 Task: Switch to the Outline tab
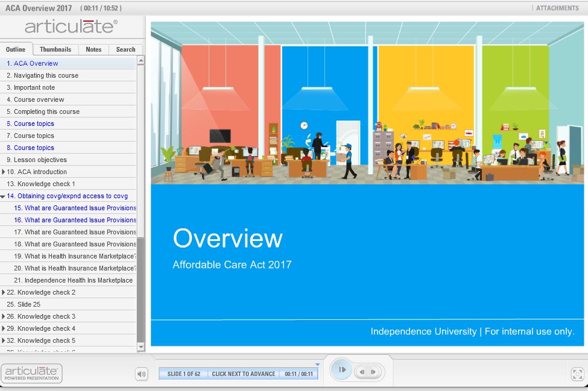[16, 49]
